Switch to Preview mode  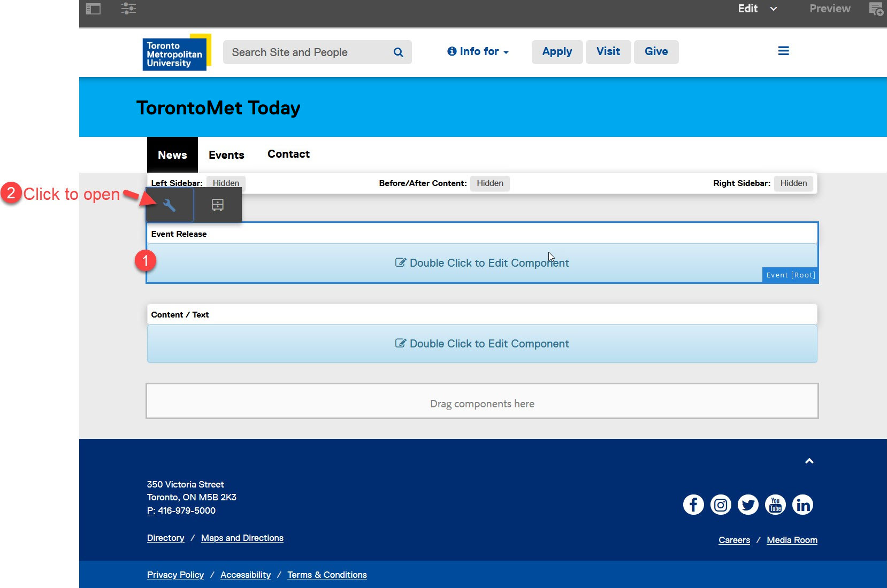830,9
